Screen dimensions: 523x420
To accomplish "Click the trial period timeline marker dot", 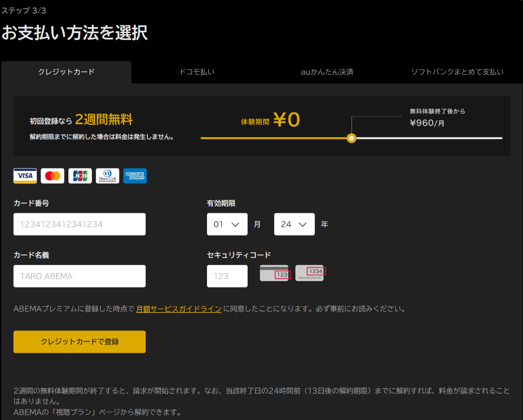I will (351, 138).
